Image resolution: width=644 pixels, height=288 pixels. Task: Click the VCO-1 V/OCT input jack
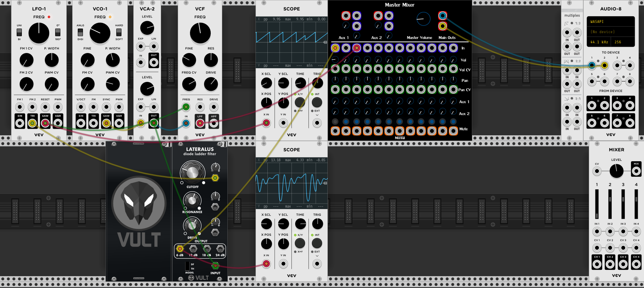click(x=81, y=107)
